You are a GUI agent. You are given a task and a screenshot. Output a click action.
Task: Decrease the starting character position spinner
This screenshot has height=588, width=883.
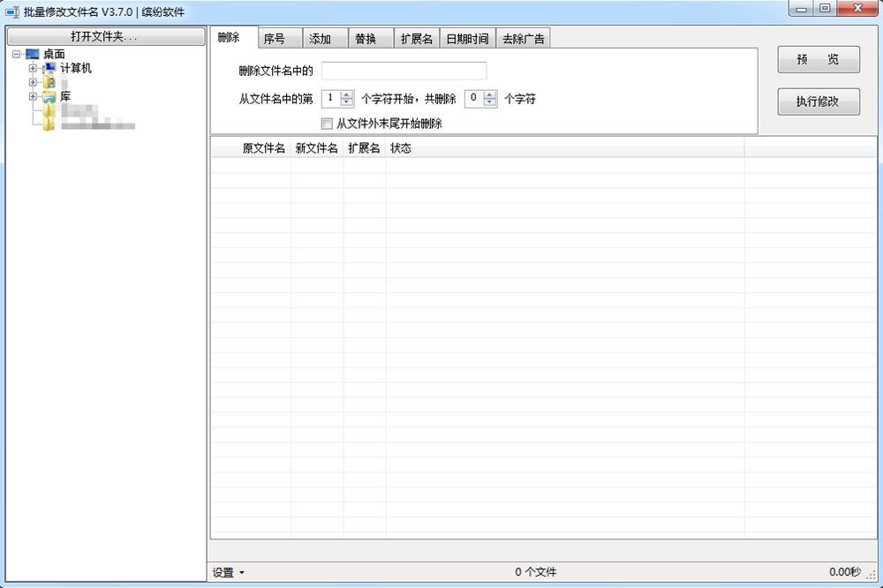click(347, 102)
